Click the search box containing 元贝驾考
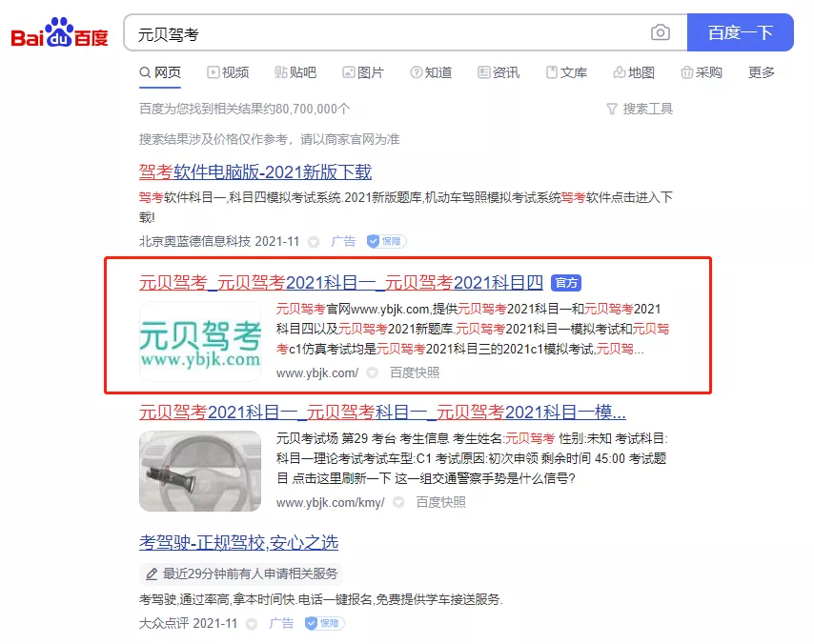The image size is (814, 644). pos(387,32)
